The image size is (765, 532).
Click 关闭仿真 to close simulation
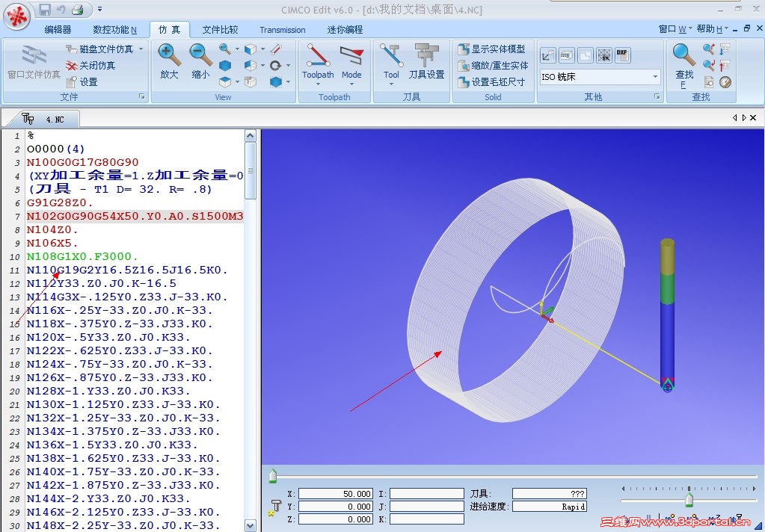click(x=90, y=65)
